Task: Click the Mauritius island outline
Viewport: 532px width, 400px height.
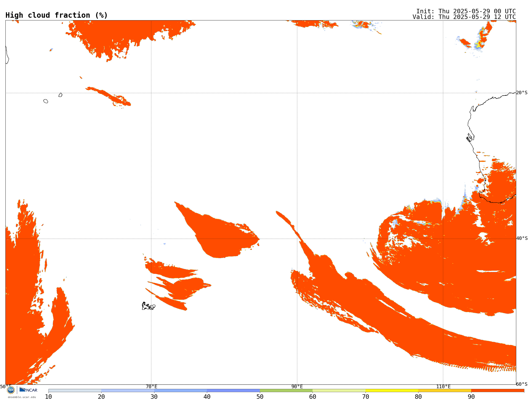Action: 60,95
